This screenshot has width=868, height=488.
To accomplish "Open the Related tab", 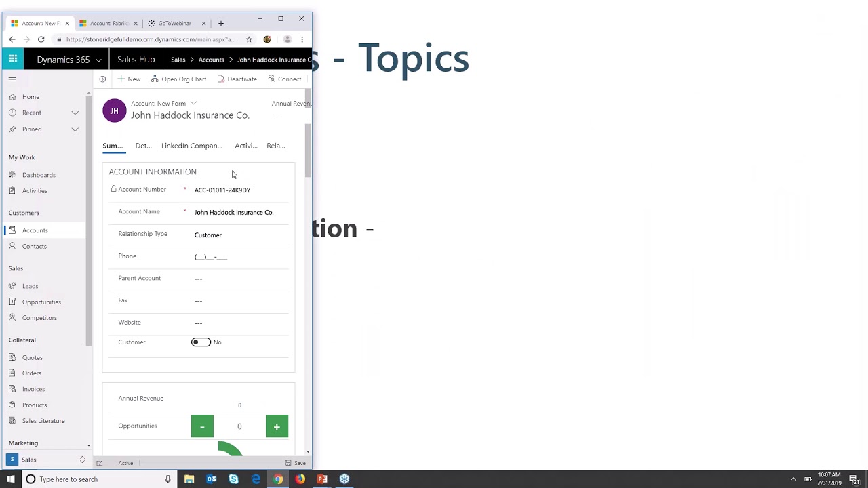I will [275, 146].
